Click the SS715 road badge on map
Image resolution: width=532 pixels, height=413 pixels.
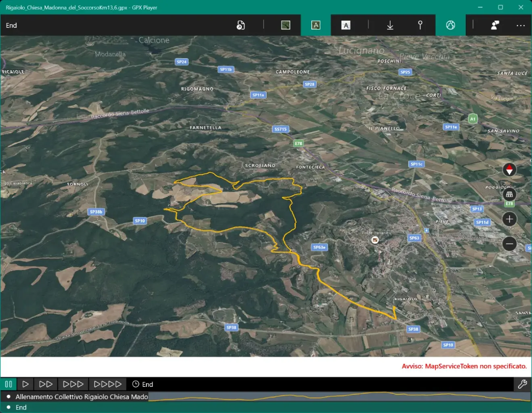click(x=281, y=129)
